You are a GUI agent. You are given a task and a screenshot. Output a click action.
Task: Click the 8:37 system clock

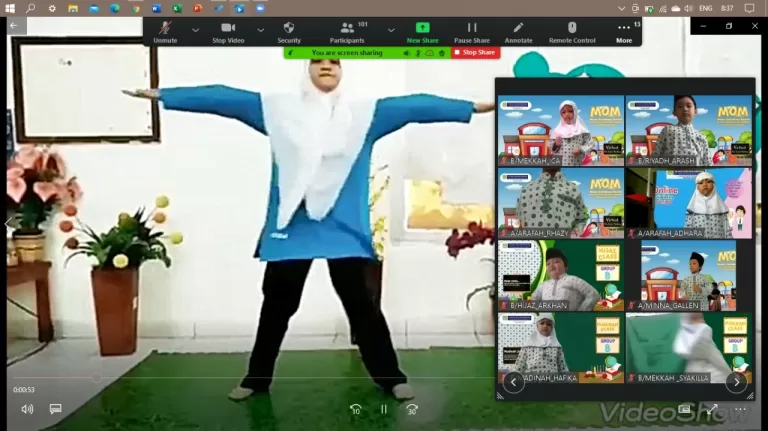[727, 8]
